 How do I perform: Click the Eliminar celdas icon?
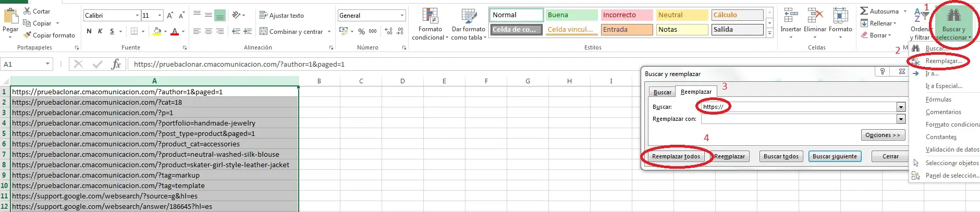coord(814,17)
